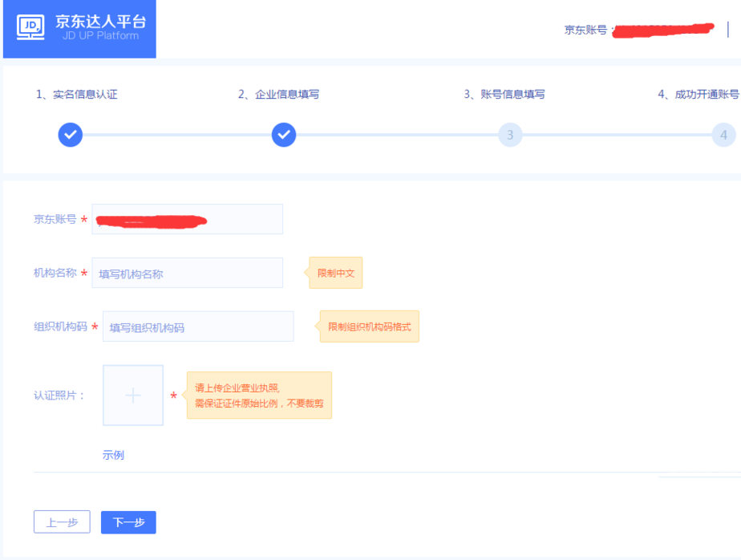Screen dimensions: 741x560
Task: Click the 2、企业信息填写 step label
Action: (279, 94)
